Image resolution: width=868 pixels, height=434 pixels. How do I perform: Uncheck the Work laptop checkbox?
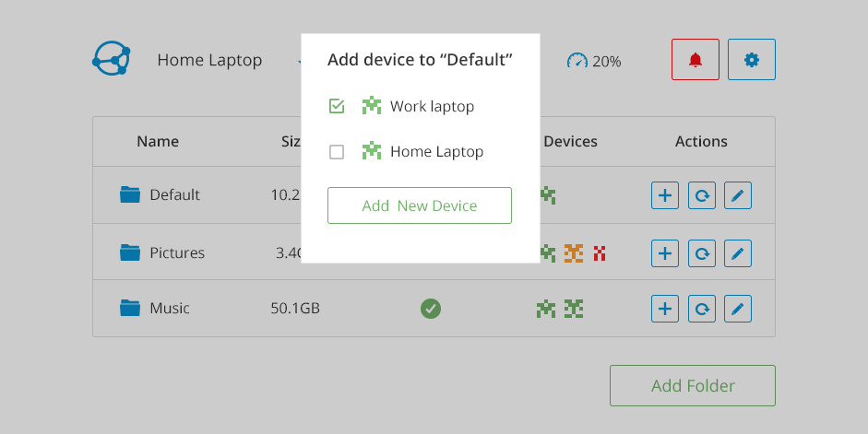click(x=337, y=106)
